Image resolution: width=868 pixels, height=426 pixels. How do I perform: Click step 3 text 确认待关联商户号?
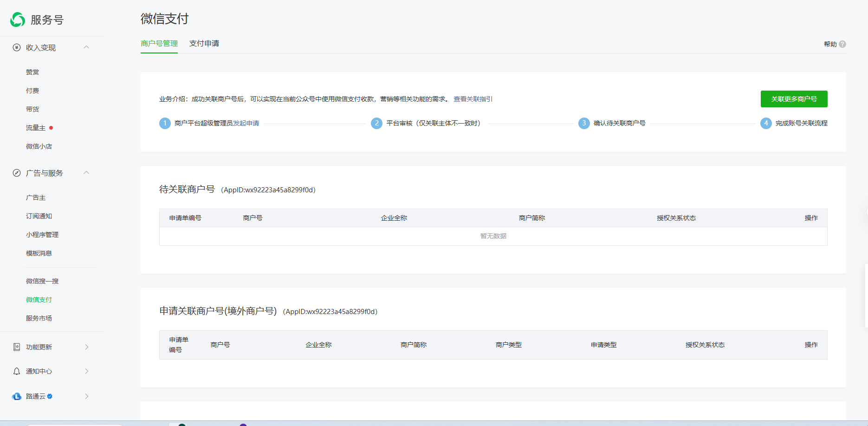(620, 123)
